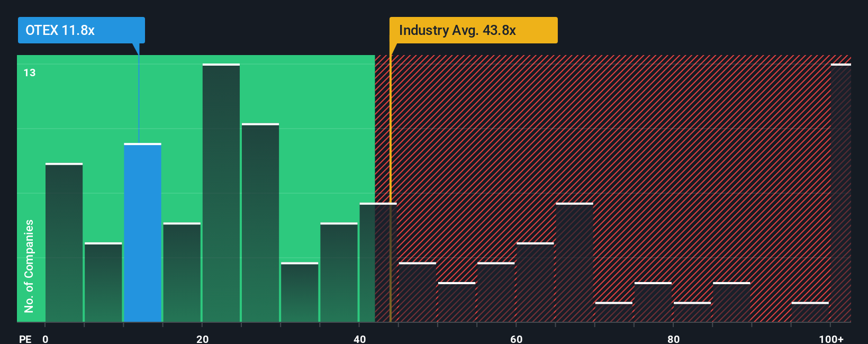The image size is (868, 344).
Task: Click the 'PE' axis label
Action: [x=25, y=339]
